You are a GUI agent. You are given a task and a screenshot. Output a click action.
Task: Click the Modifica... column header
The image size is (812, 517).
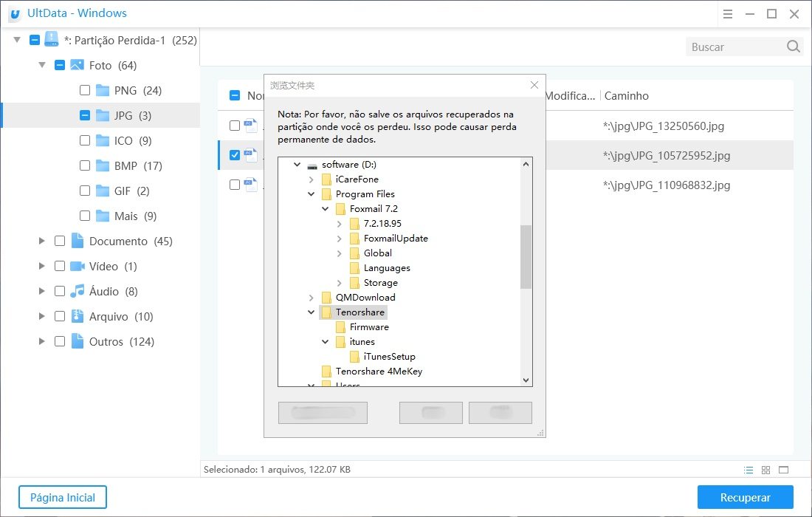pos(570,96)
